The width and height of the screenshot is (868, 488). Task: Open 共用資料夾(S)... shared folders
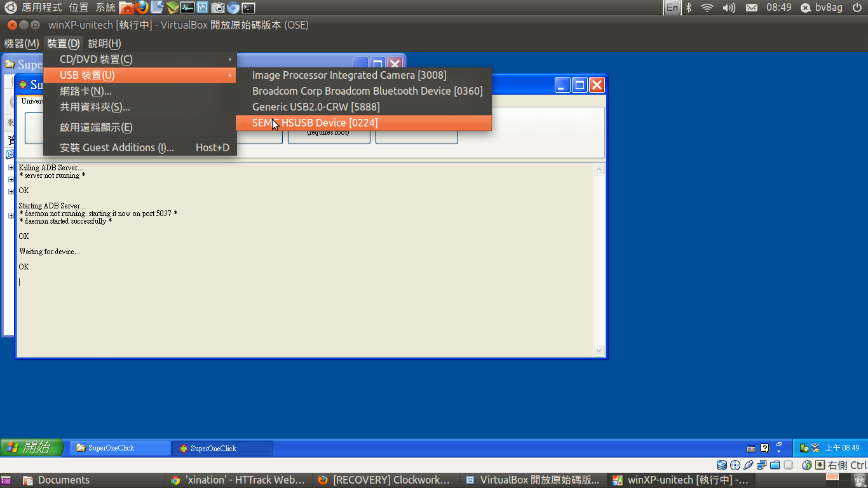click(140, 107)
